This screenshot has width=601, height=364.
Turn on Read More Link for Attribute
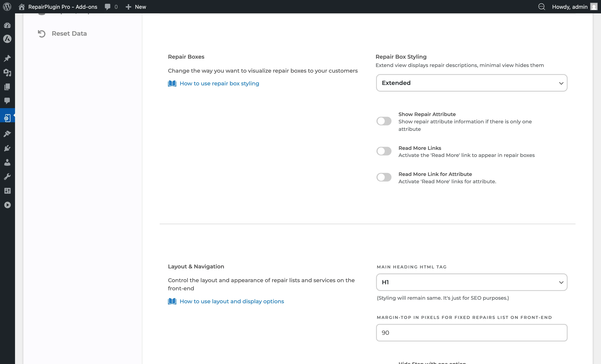coord(384,177)
